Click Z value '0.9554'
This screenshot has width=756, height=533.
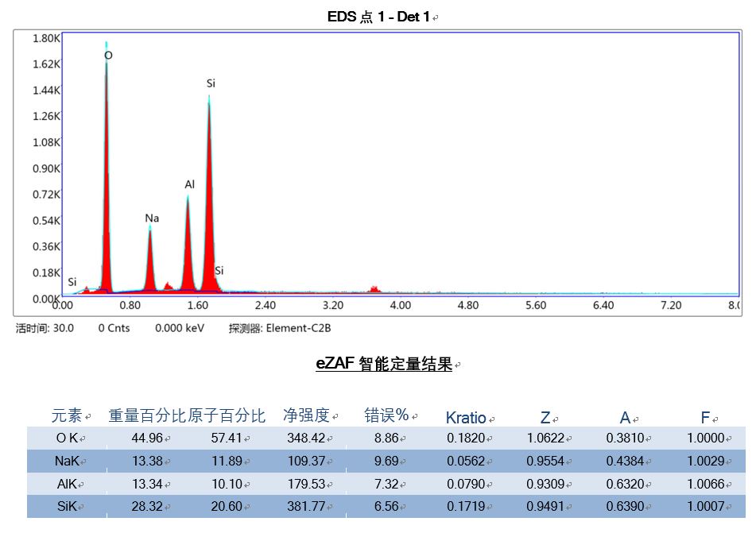pos(545,462)
